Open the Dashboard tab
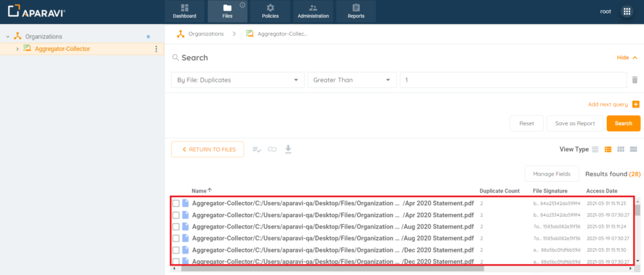Image resolution: width=644 pixels, height=275 pixels. [x=184, y=11]
